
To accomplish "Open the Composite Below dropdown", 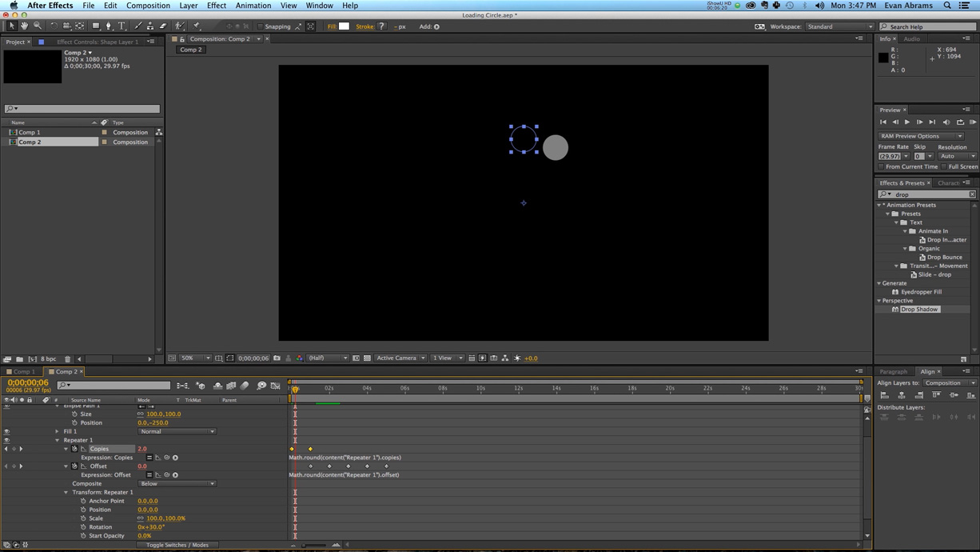I will pos(177,483).
